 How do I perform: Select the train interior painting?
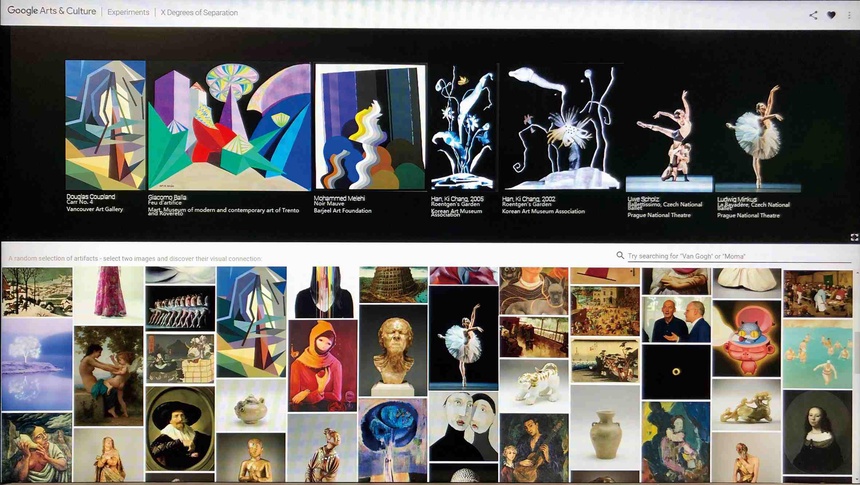534,337
